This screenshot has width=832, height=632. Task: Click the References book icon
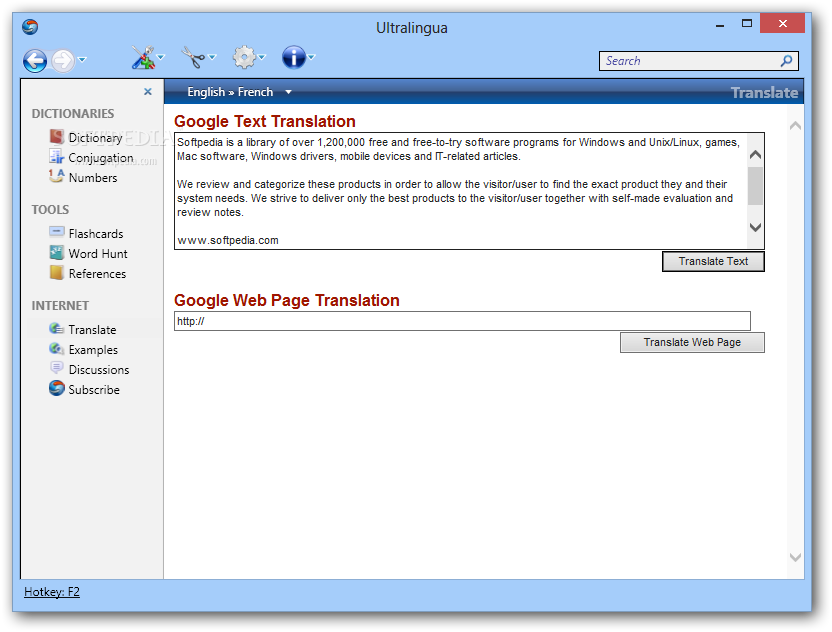tap(57, 273)
